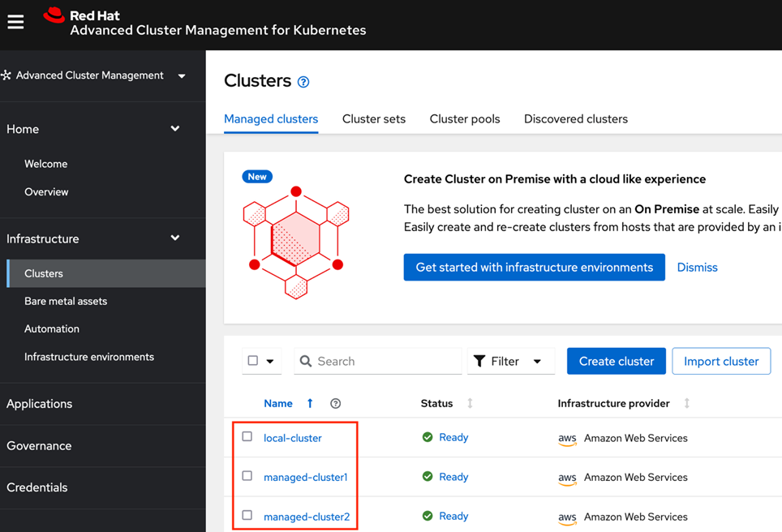Viewport: 782px width, 532px height.
Task: Click the Import cluster button
Action: pos(721,361)
